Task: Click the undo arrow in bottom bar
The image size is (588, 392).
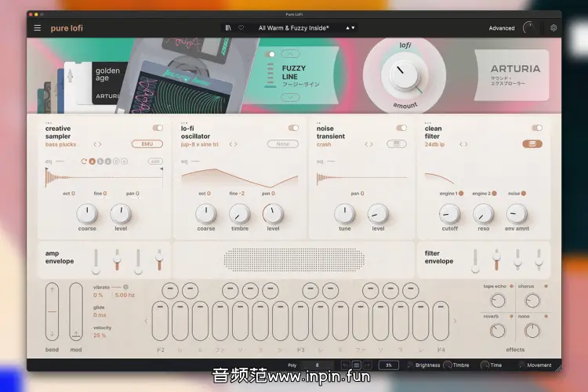Action: click(x=346, y=365)
